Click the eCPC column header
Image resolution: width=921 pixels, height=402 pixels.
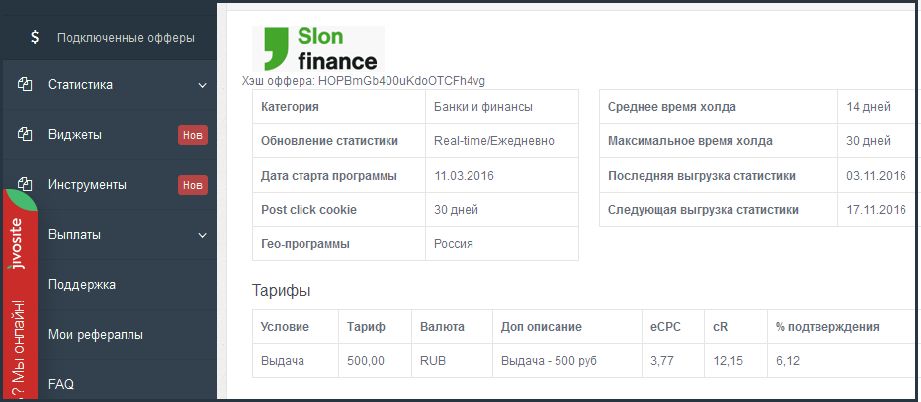(x=665, y=327)
